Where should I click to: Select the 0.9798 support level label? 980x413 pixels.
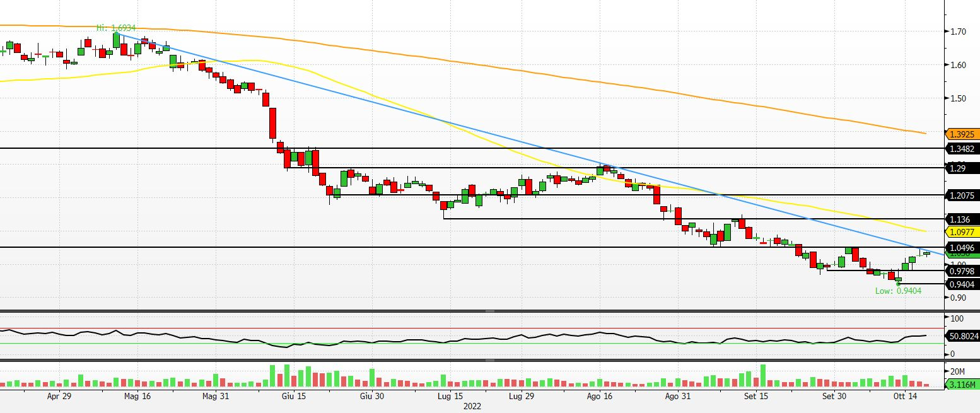tap(962, 271)
